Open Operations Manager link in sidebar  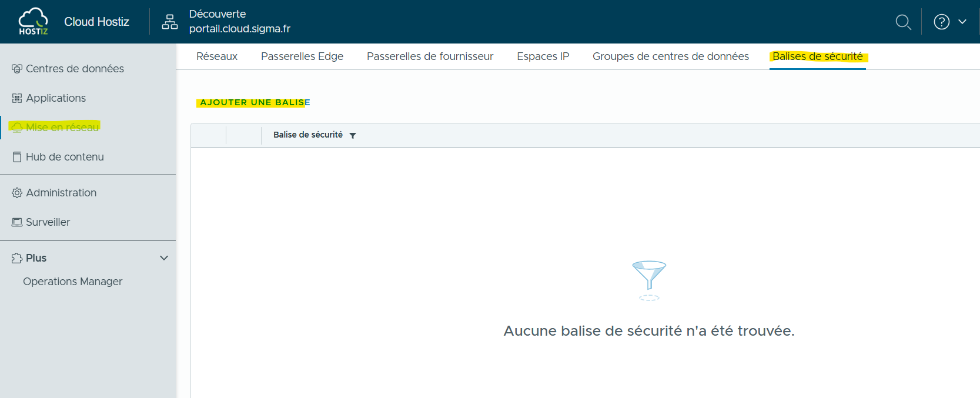point(73,282)
